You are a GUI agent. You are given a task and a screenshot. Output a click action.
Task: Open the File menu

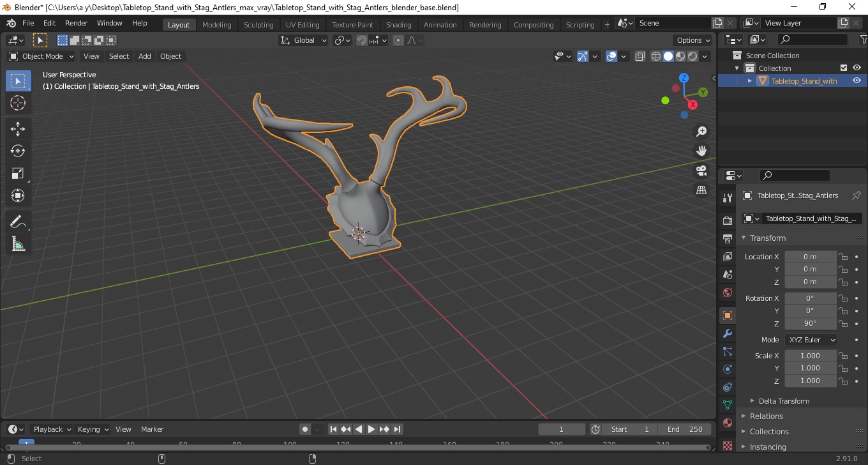pyautogui.click(x=28, y=23)
